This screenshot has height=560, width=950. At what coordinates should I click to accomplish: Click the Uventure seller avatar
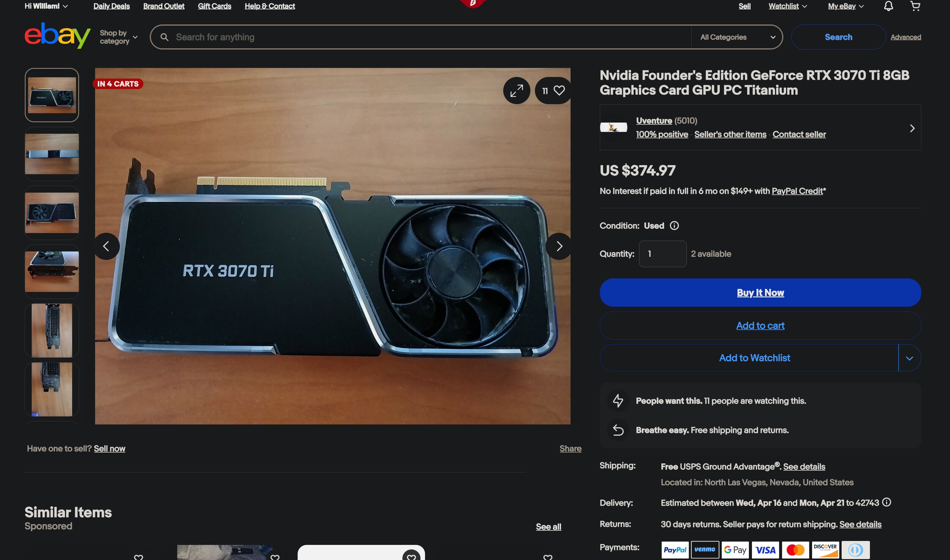(x=613, y=127)
